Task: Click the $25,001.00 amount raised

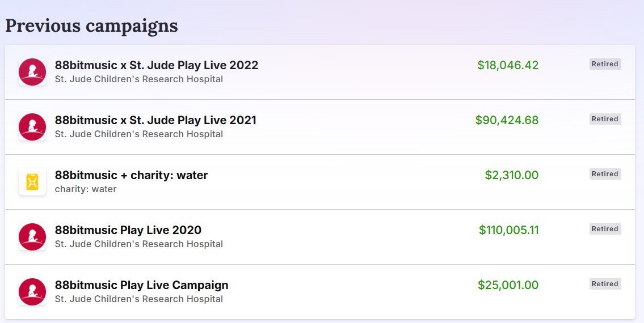Action: click(x=508, y=285)
